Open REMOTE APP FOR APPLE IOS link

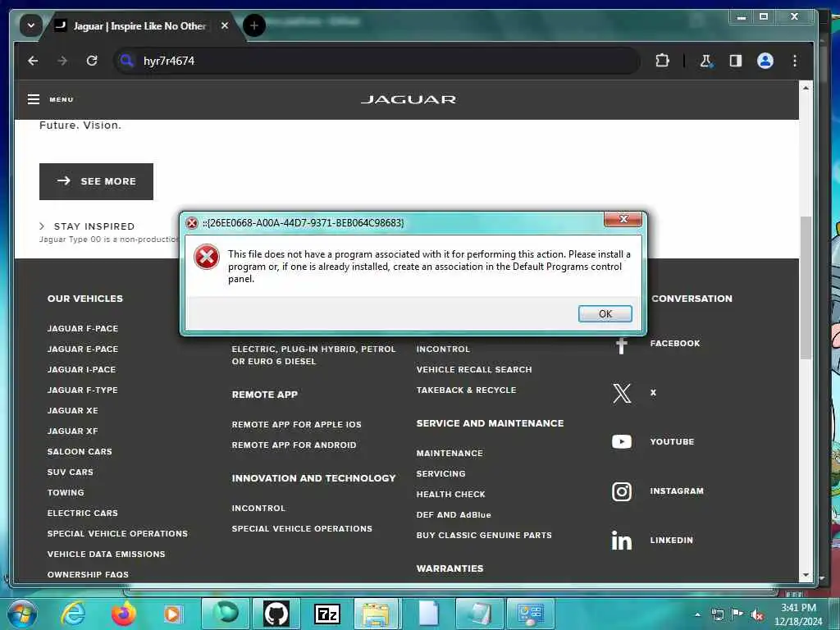pos(296,424)
